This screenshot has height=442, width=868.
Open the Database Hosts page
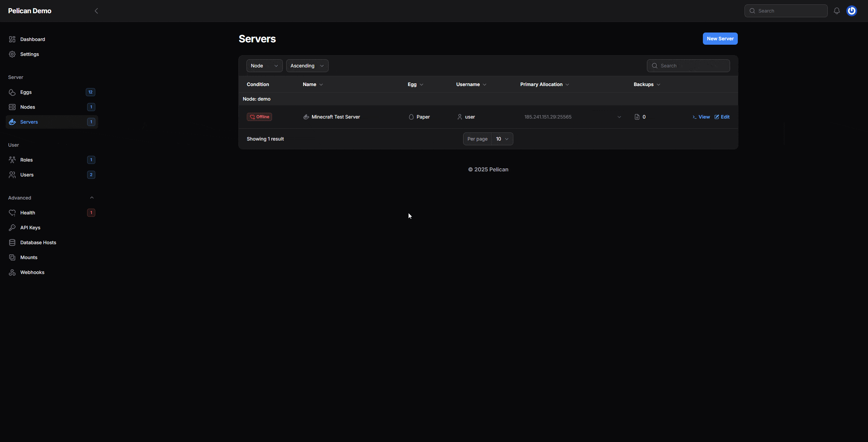[38, 243]
